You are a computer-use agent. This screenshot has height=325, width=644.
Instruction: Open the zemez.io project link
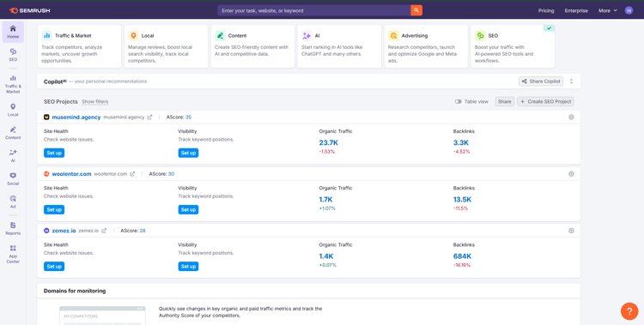[x=64, y=231]
